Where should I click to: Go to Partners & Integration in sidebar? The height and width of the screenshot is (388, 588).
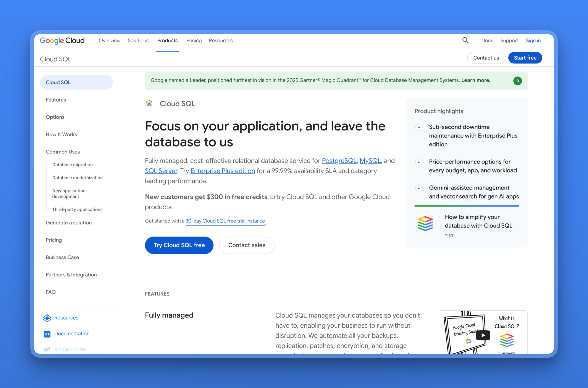click(71, 275)
